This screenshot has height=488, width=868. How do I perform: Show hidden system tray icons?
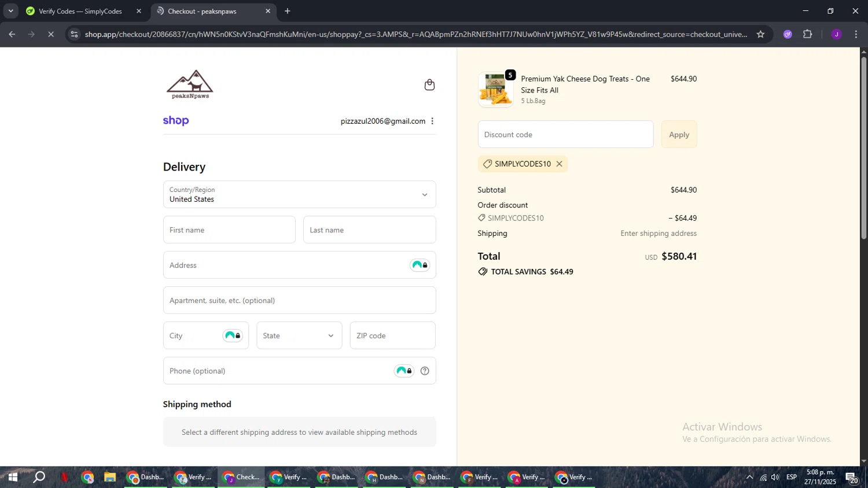point(749,477)
